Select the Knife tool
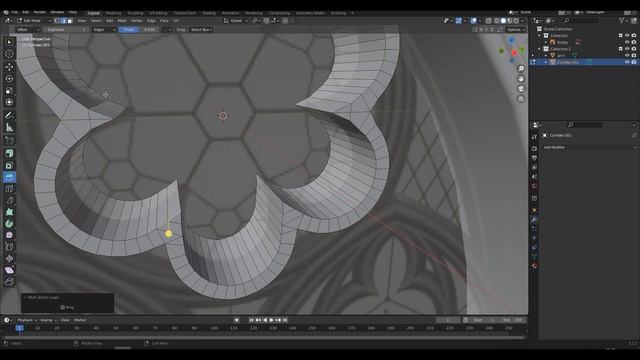The width and height of the screenshot is (640, 360). [9, 200]
